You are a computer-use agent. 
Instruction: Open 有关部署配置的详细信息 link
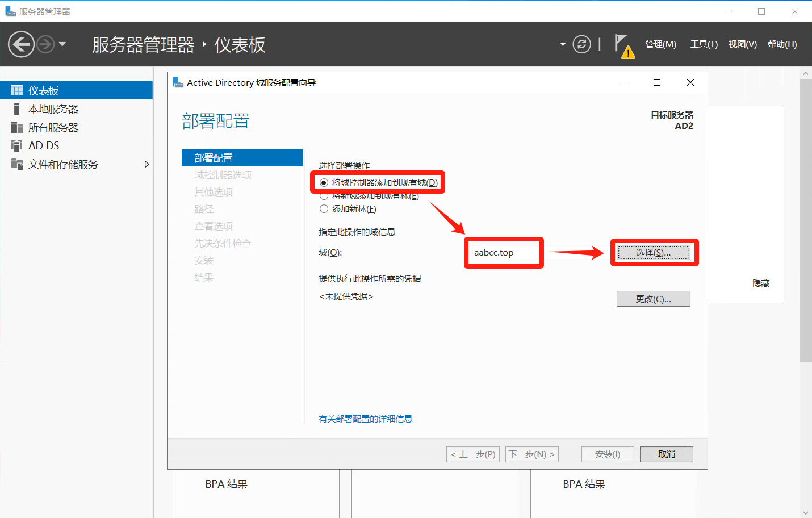(x=365, y=419)
